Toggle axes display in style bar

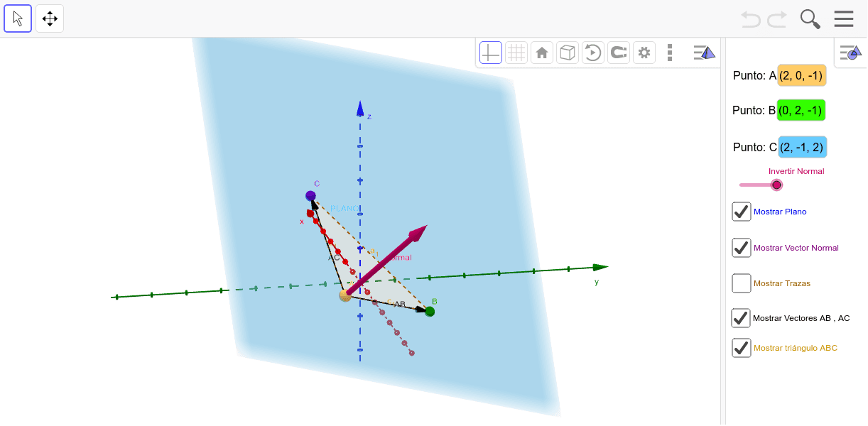491,53
